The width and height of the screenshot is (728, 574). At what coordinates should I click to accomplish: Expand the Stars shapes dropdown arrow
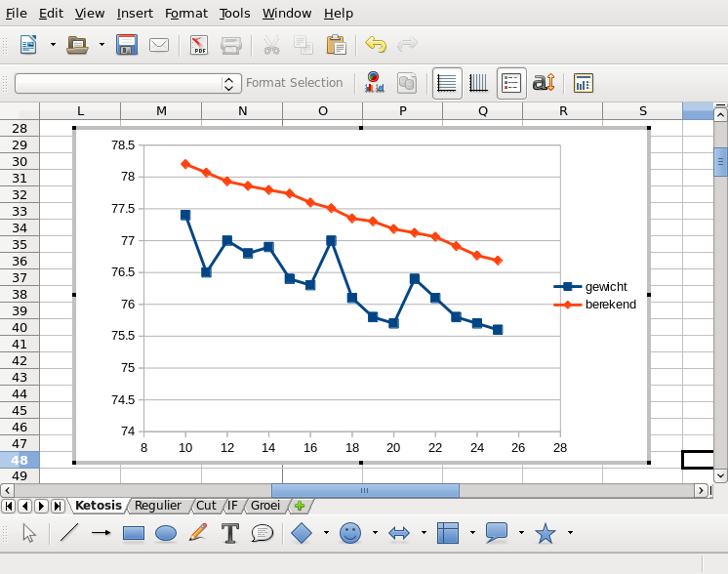[570, 533]
